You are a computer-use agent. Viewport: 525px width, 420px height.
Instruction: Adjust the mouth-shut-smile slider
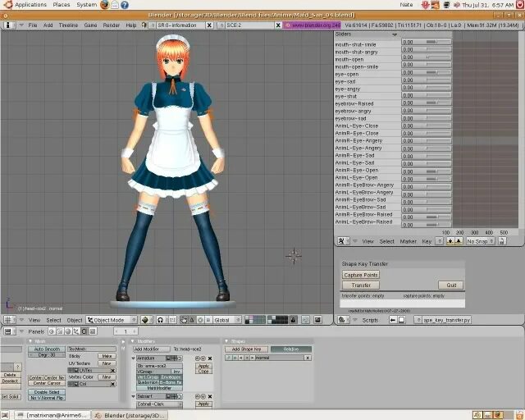[427, 42]
